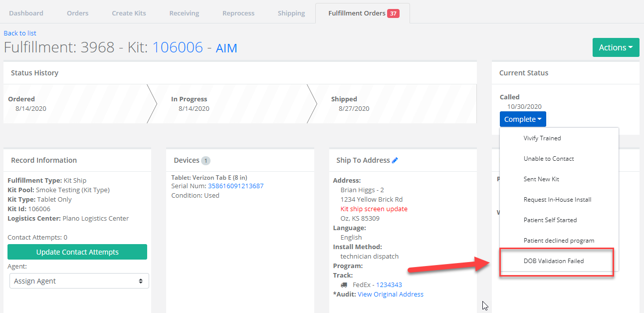Follow the Back to list link
This screenshot has height=313, width=644.
click(x=20, y=33)
